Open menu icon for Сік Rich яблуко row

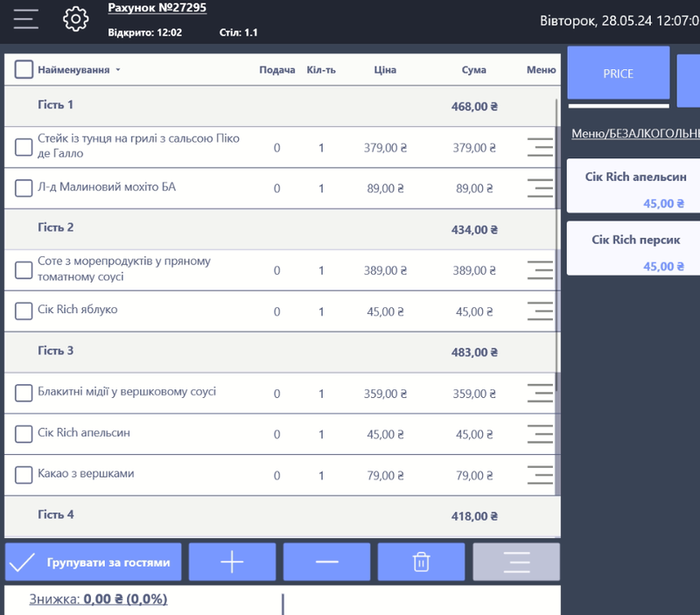pos(540,311)
